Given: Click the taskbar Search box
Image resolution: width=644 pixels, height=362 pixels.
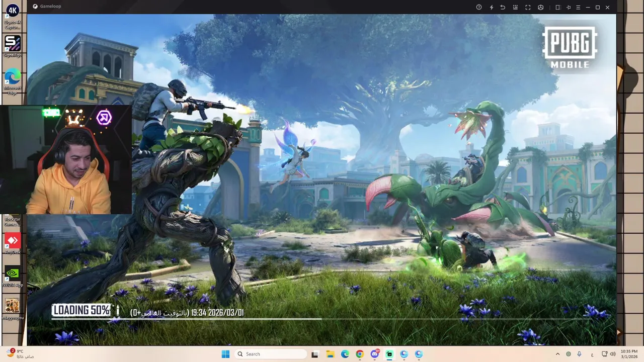Looking at the screenshot, I should [x=271, y=354].
